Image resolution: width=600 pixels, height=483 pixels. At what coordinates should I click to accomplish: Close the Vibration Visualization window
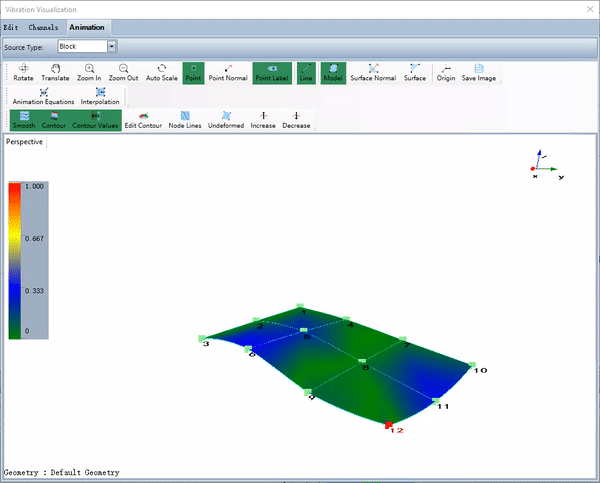tap(590, 9)
